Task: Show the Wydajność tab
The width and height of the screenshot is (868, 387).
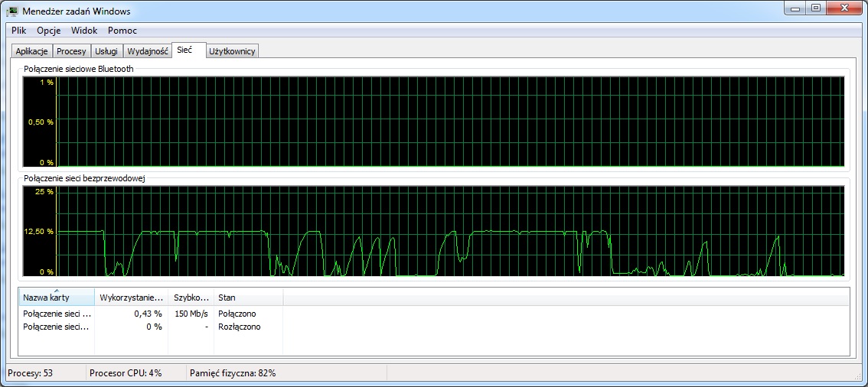Action: pos(148,51)
